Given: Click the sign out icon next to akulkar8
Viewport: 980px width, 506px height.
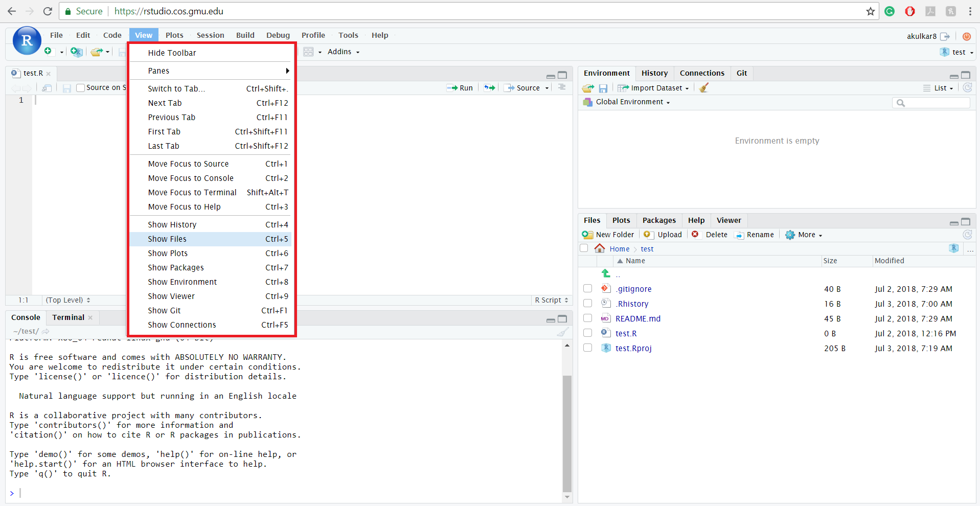Looking at the screenshot, I should pos(945,36).
